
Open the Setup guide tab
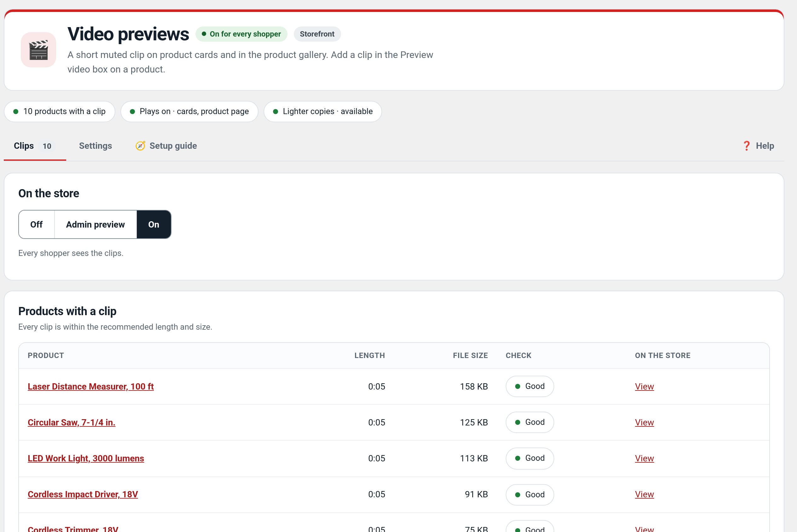coord(166,146)
